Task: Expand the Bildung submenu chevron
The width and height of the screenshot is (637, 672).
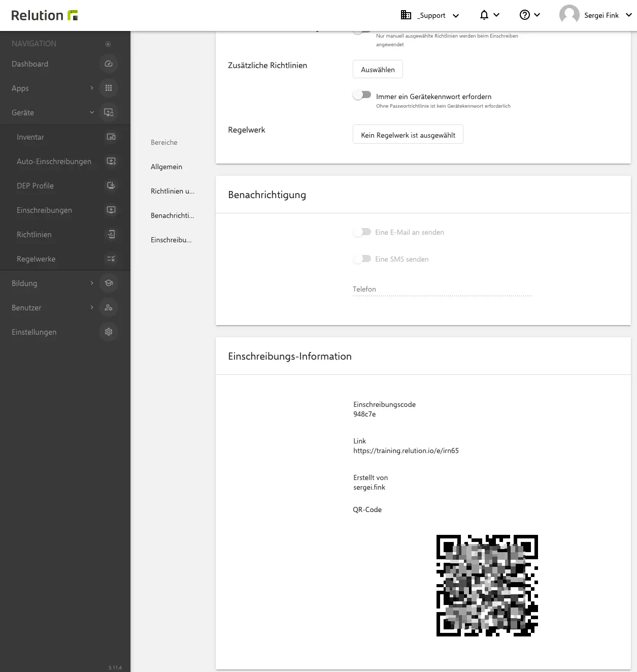Action: pos(92,283)
